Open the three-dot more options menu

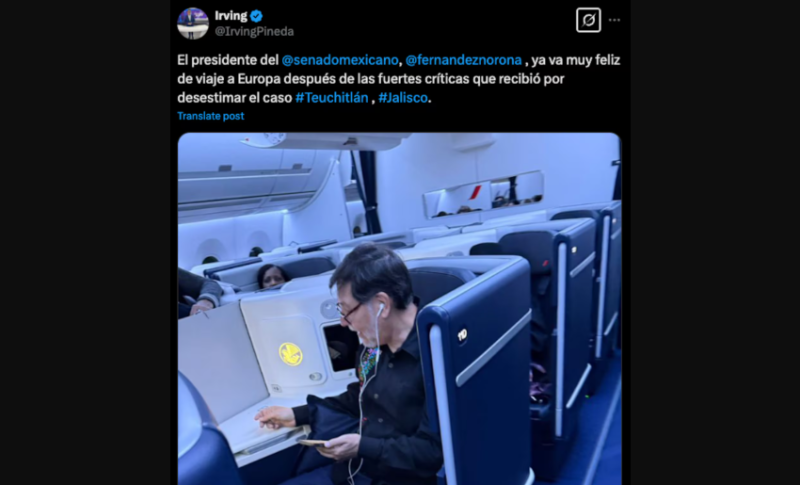pyautogui.click(x=614, y=20)
